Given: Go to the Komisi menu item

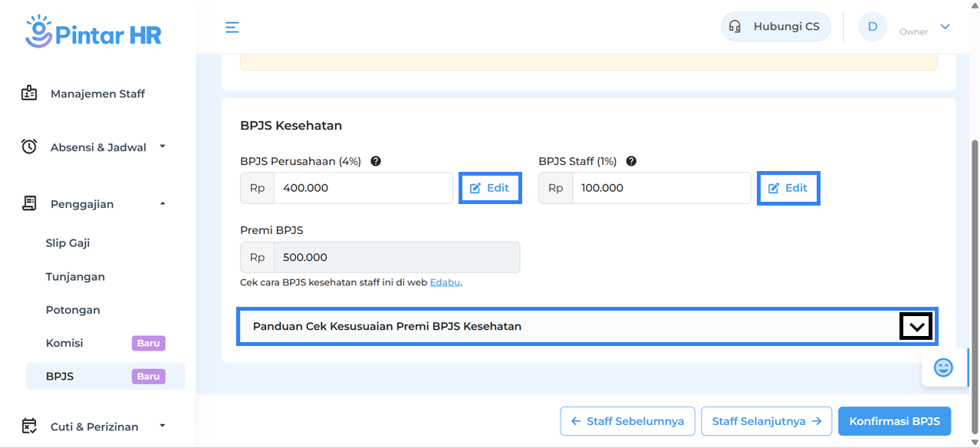Looking at the screenshot, I should tap(64, 343).
